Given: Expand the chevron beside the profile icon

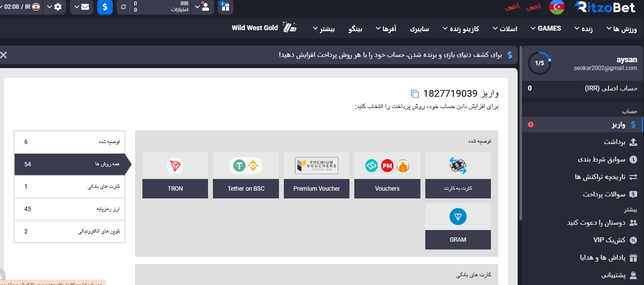Looking at the screenshot, I should tap(196, 7).
